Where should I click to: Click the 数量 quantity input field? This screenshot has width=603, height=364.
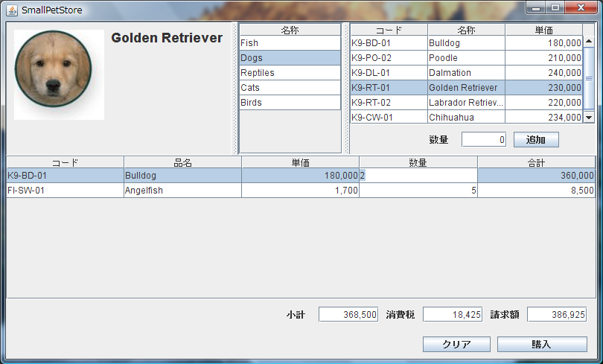pyautogui.click(x=484, y=139)
